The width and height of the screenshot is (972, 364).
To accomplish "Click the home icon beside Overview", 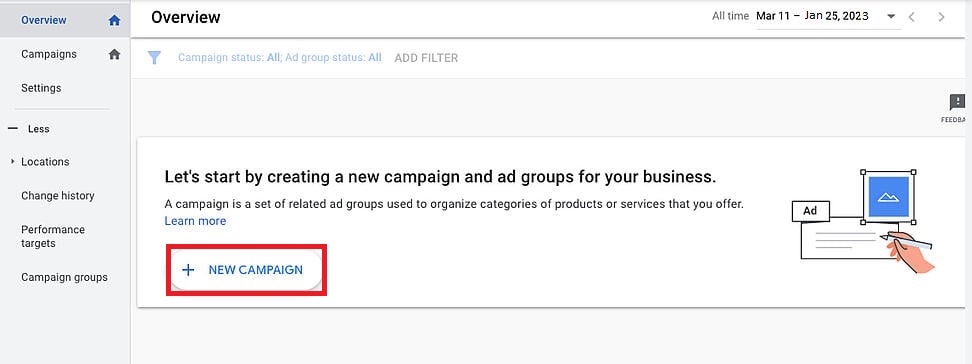I will (x=114, y=20).
